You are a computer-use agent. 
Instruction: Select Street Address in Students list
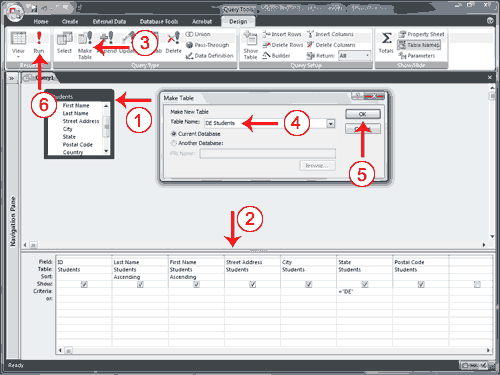coord(81,121)
